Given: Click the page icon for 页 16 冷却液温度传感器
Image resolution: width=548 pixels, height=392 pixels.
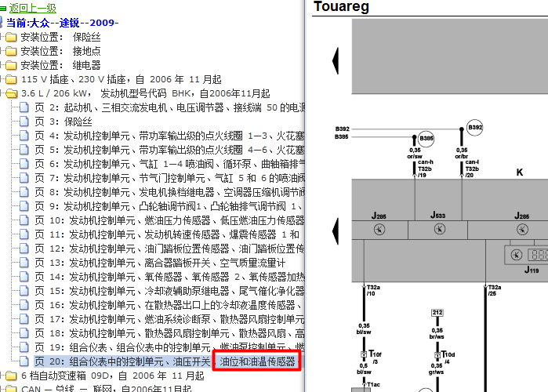Looking at the screenshot, I should tap(24, 305).
